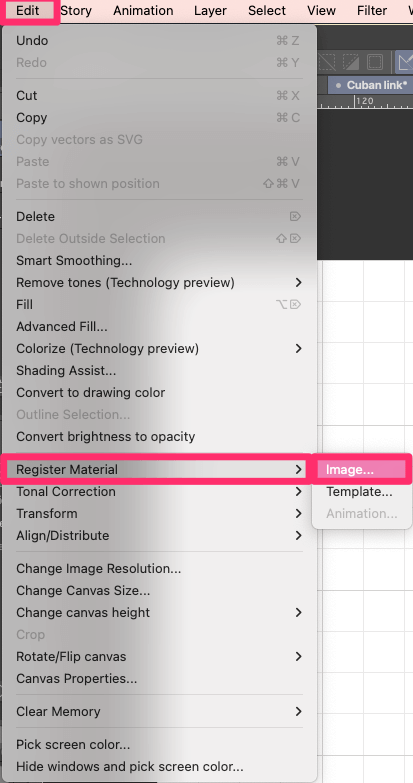
Task: Switch to the Cuban link document tab
Action: click(x=371, y=85)
